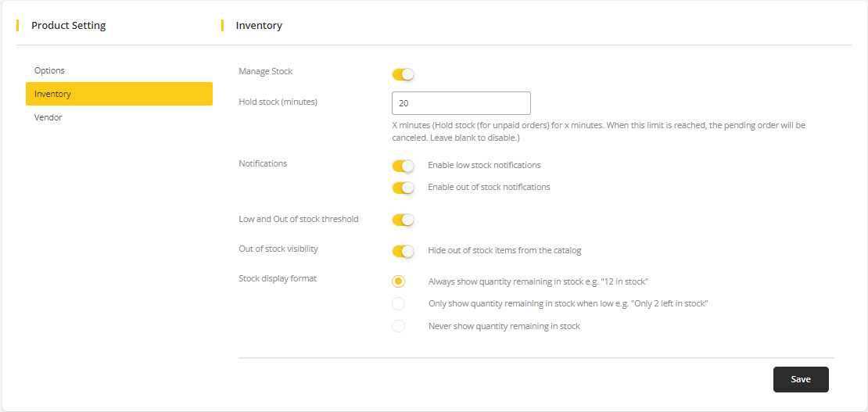Click the 'Manage Stock' field label
Screen dimensions: 868x412
(265, 71)
